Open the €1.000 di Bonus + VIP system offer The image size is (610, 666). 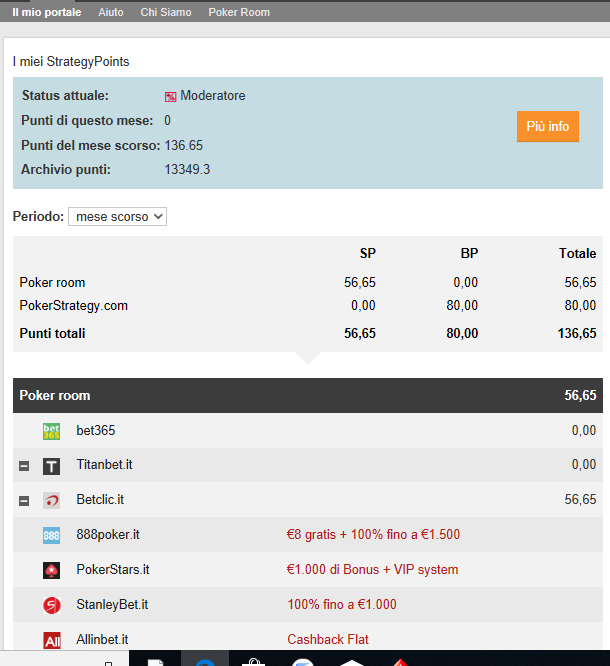point(372,569)
